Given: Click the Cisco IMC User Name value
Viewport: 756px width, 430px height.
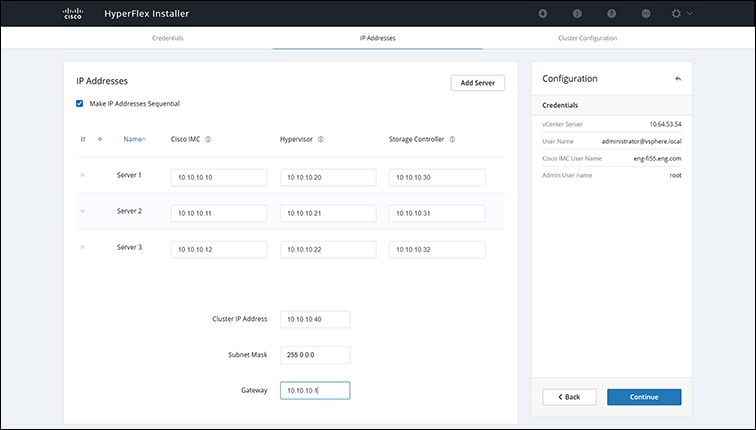Looking at the screenshot, I should click(x=658, y=158).
